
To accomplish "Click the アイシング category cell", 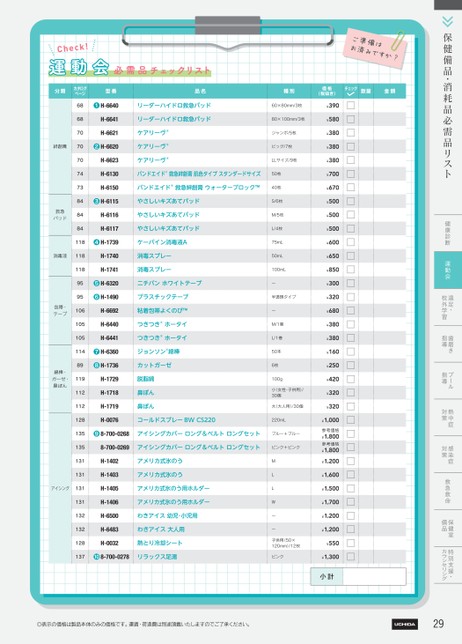I will click(60, 488).
